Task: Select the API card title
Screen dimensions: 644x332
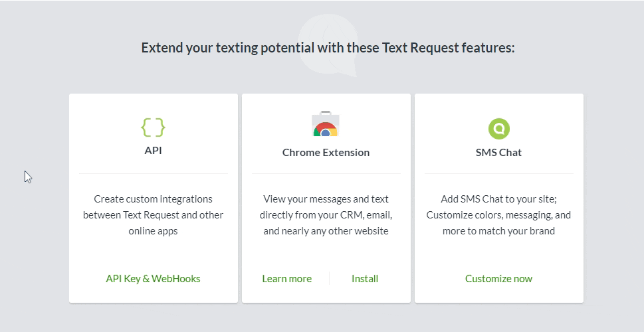Action: tap(153, 151)
